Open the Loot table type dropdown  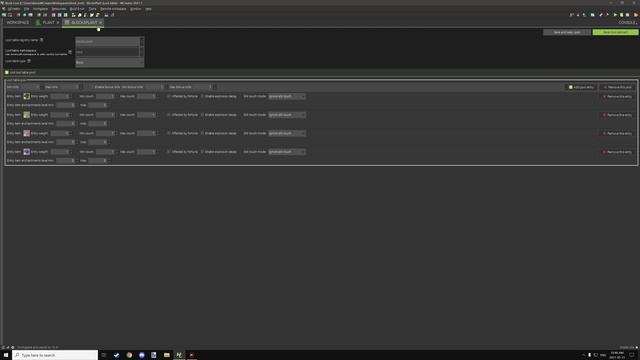click(x=109, y=62)
